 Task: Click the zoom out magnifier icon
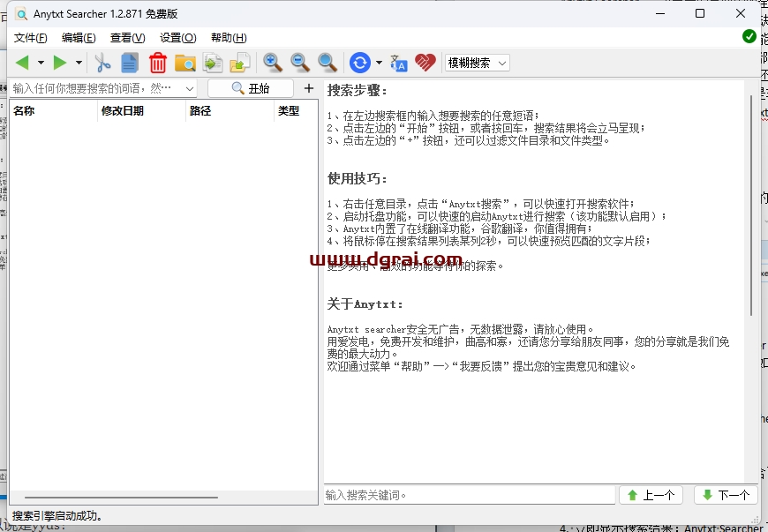tap(300, 63)
